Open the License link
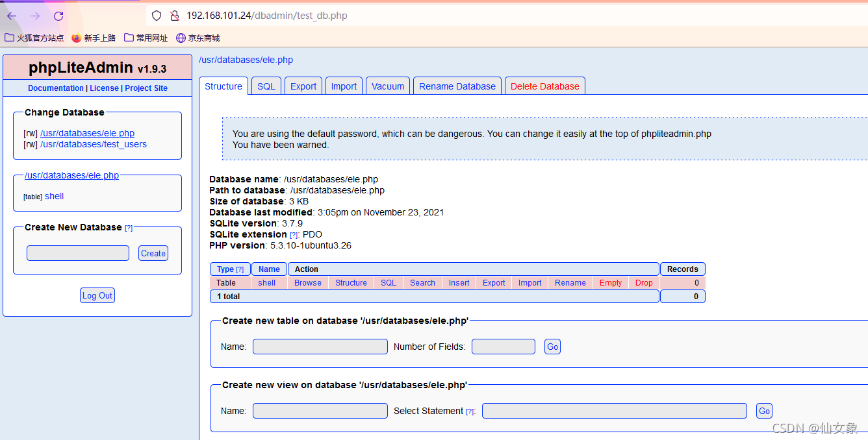 104,88
